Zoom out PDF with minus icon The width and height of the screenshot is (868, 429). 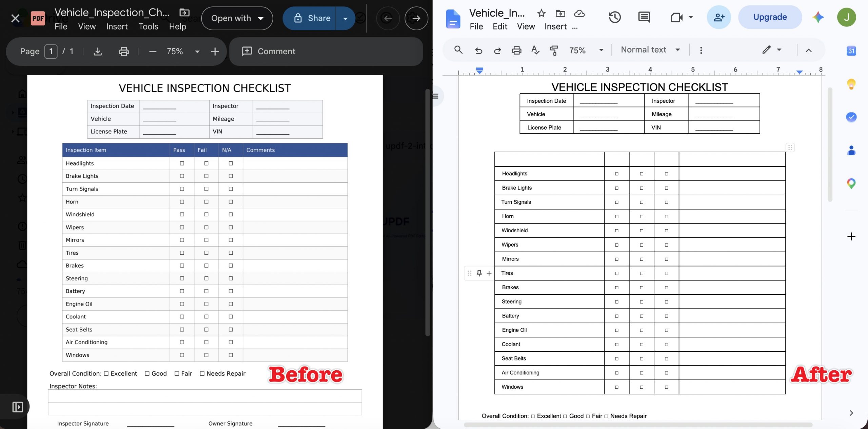coord(153,51)
